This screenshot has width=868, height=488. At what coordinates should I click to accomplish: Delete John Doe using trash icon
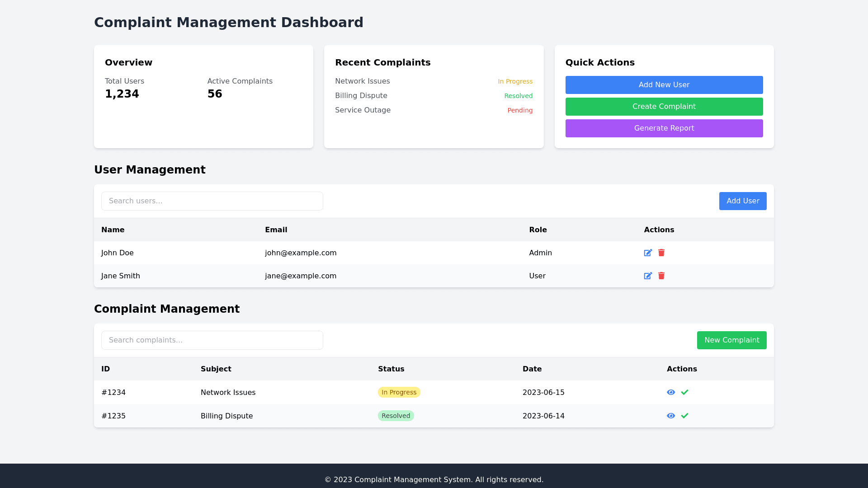click(661, 253)
